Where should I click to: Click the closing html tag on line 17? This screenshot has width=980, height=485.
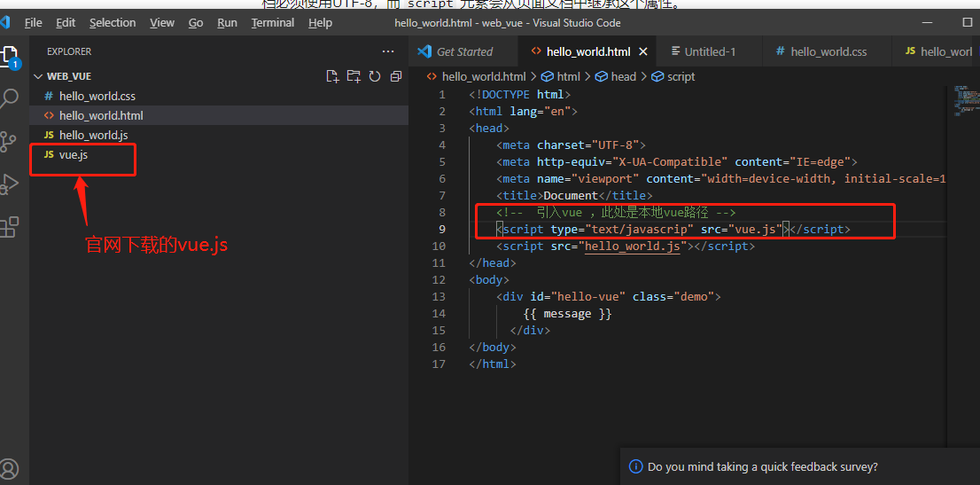pos(493,364)
